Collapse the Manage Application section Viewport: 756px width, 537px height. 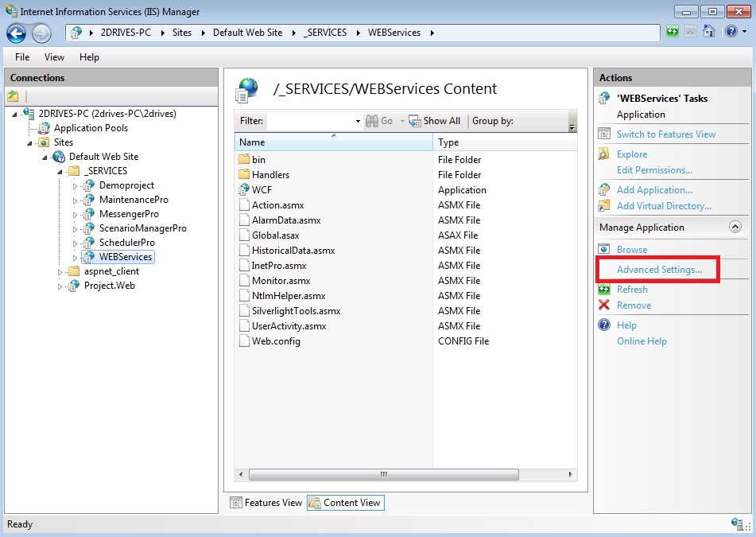click(x=735, y=228)
